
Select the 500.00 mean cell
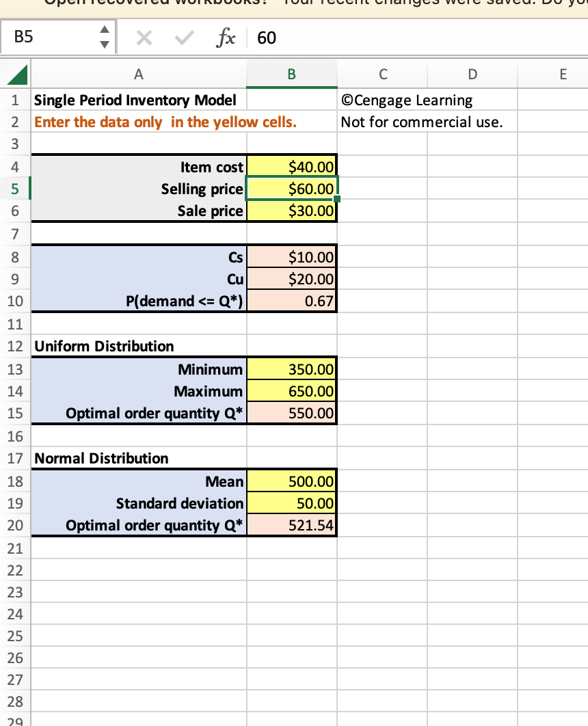(x=292, y=481)
